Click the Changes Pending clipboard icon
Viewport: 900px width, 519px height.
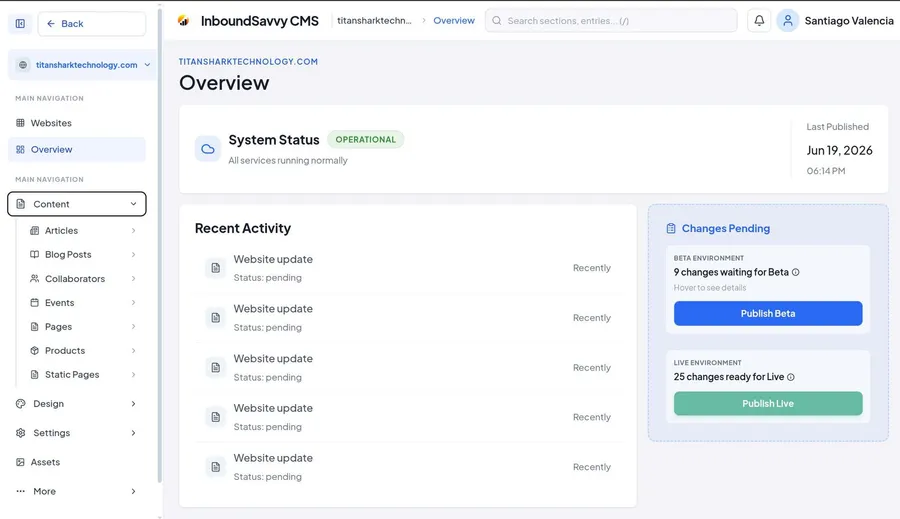[671, 228]
